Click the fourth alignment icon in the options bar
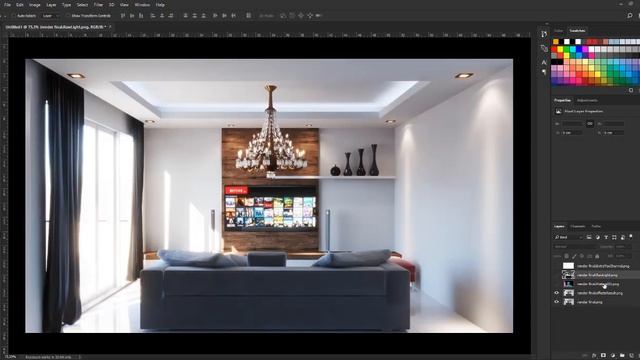The height and width of the screenshot is (360, 640). click(153, 16)
